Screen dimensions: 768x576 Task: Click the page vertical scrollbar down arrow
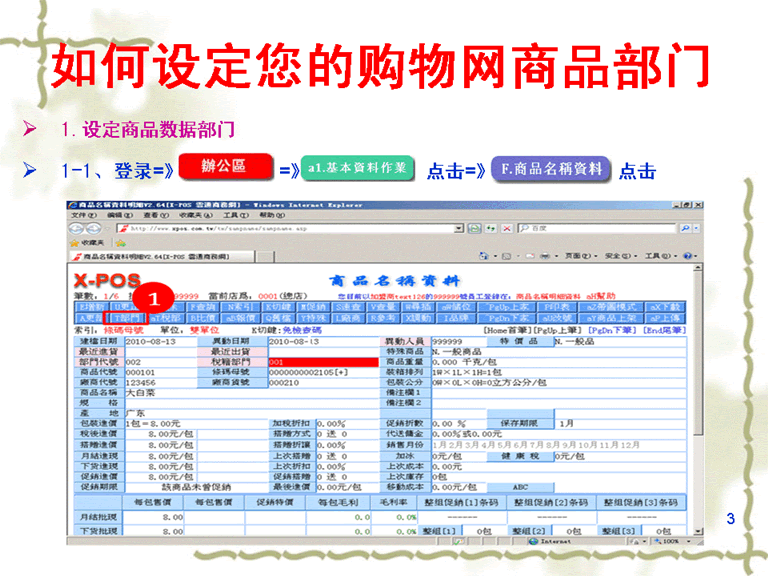[x=698, y=531]
